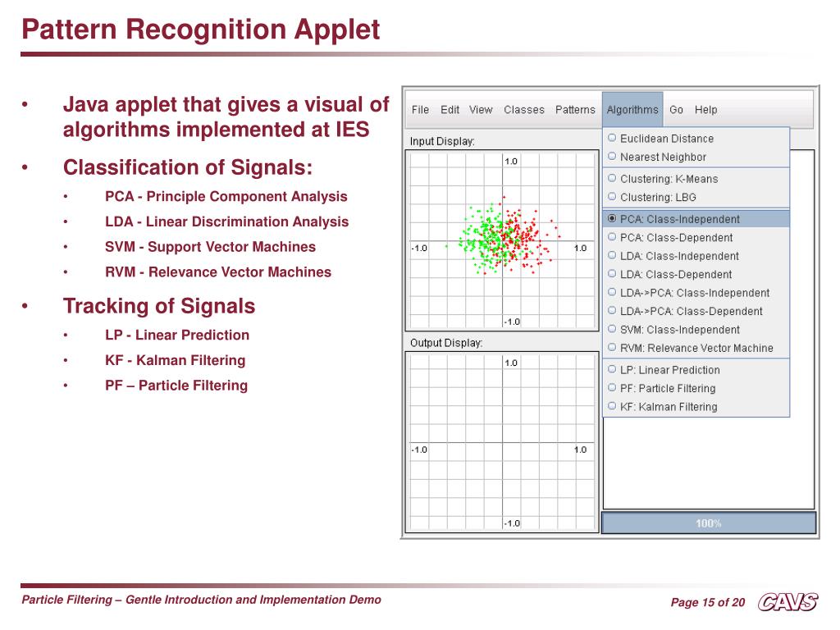Choose Clustering: LBG option
The width and height of the screenshot is (840, 630).
coord(696,197)
